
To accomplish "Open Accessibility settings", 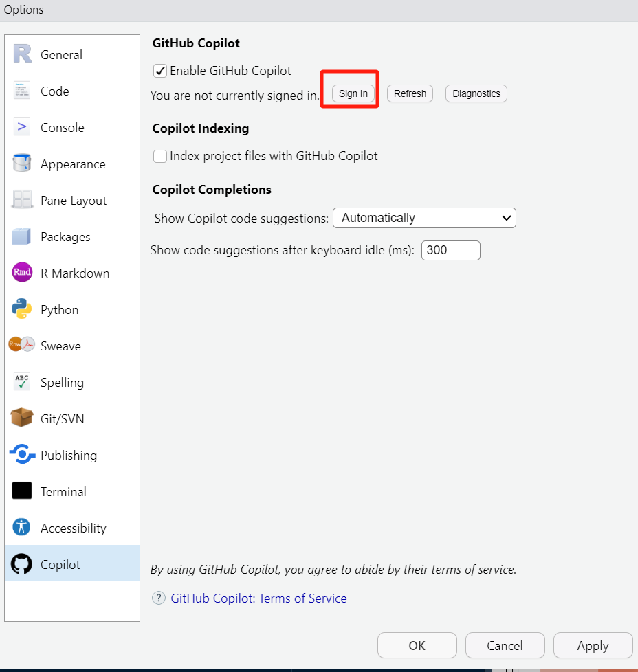I will coord(72,528).
